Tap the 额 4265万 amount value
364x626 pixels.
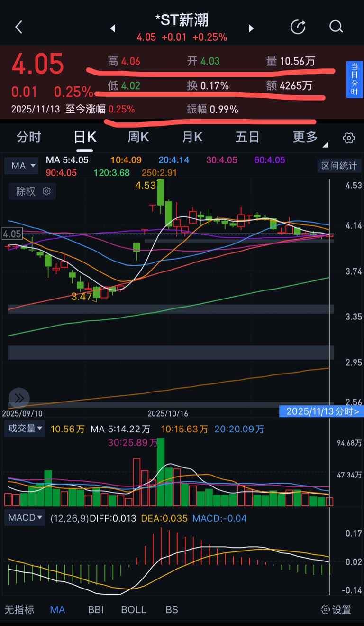[289, 86]
